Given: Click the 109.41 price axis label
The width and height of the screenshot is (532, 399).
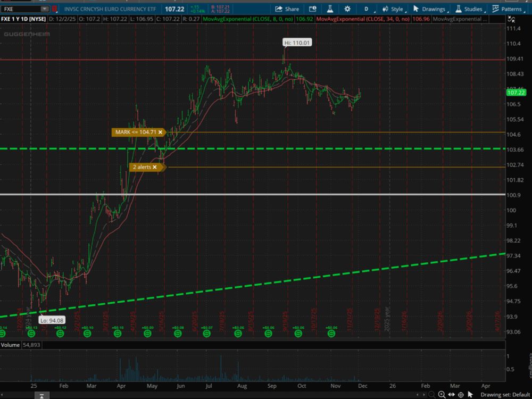Looking at the screenshot, I should coord(514,59).
